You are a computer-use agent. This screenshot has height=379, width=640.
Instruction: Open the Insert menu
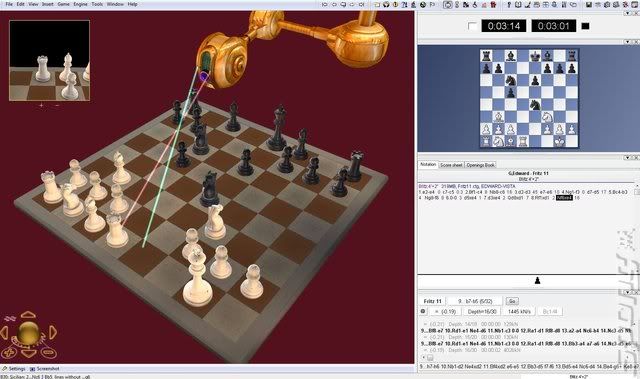[x=47, y=4]
